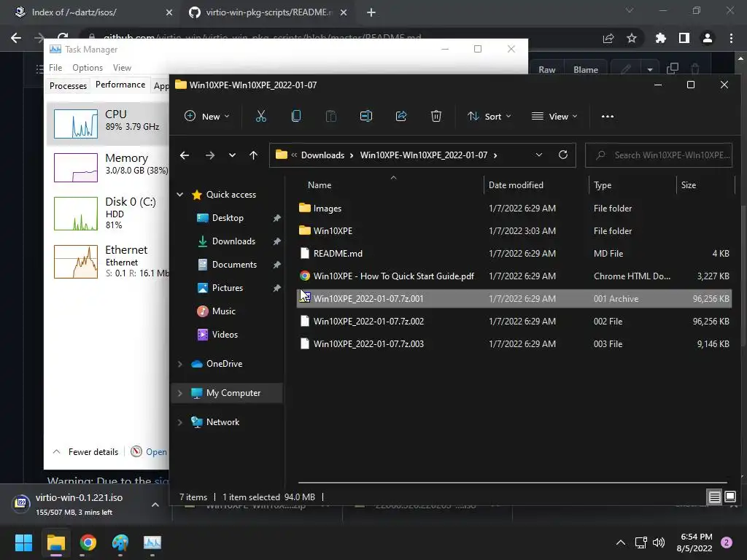Screen dimensions: 747x560
Task: Open the View dropdown in Explorer
Action: pyautogui.click(x=554, y=116)
